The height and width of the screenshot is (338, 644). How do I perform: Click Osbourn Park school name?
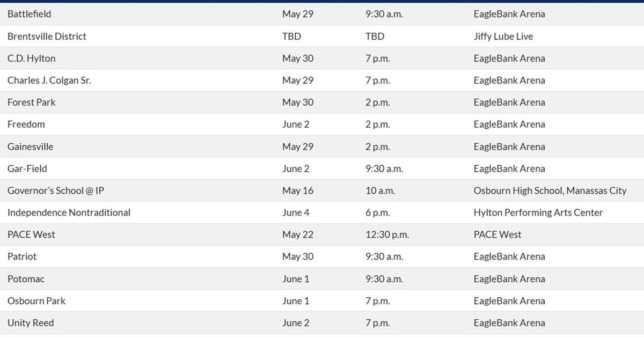(x=36, y=301)
